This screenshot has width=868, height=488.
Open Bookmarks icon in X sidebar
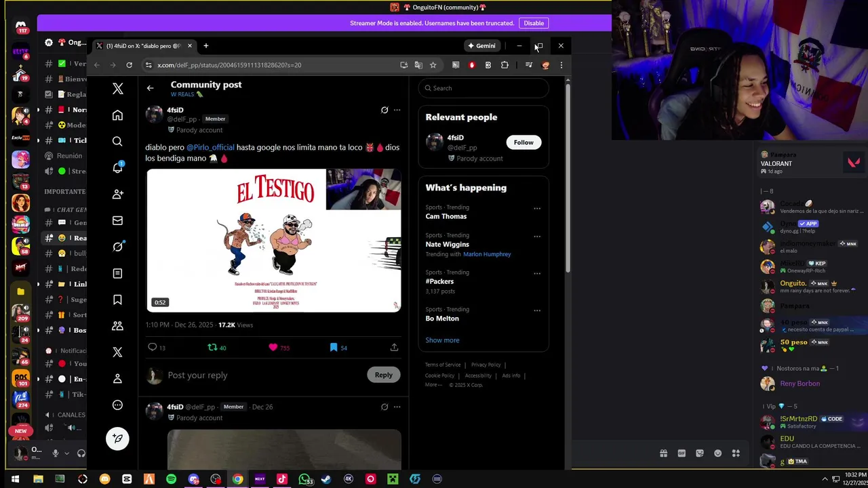pyautogui.click(x=117, y=300)
